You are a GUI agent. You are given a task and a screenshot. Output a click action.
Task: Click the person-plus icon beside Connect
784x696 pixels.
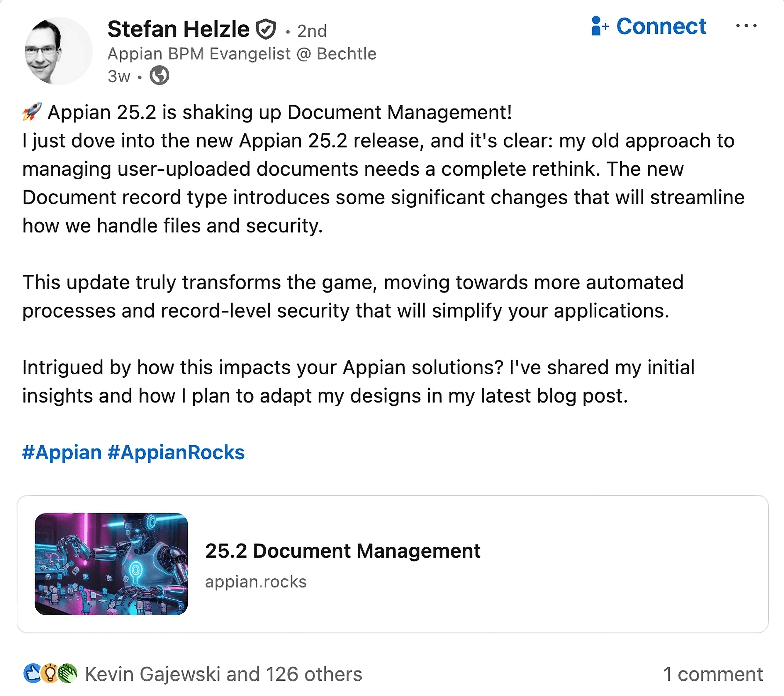click(x=599, y=26)
